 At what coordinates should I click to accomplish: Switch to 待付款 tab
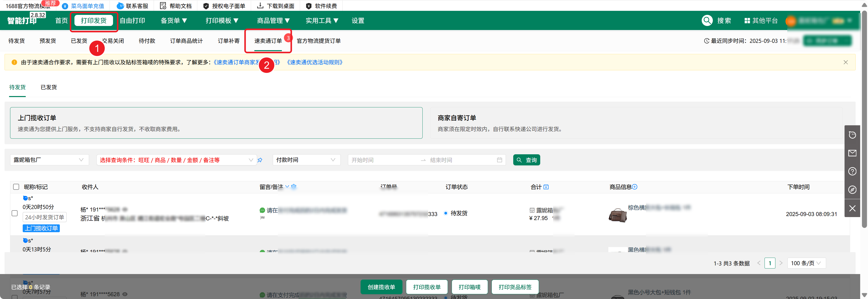coord(147,41)
